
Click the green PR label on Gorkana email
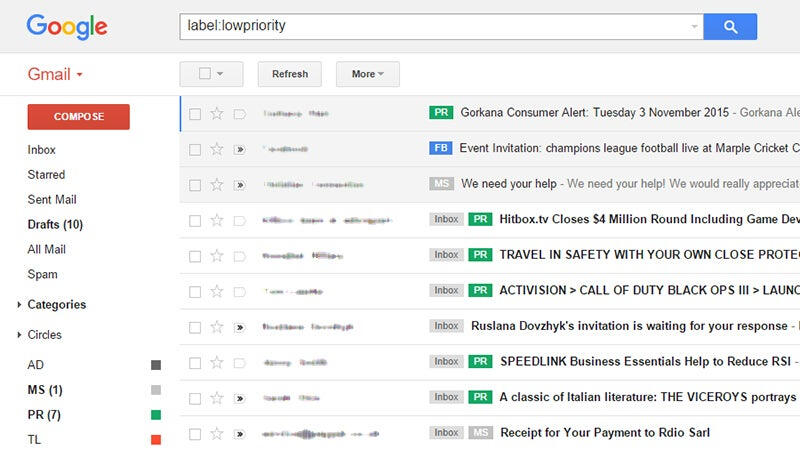pos(441,112)
